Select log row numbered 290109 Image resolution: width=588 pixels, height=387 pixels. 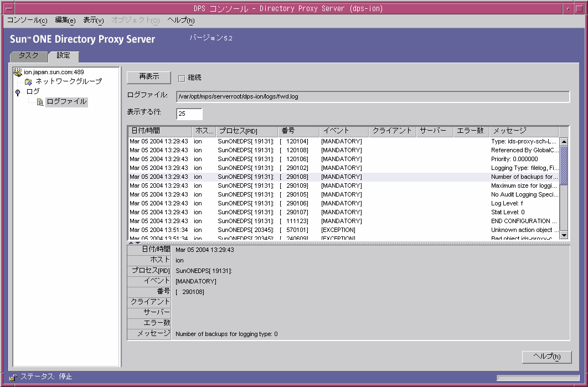(343, 185)
